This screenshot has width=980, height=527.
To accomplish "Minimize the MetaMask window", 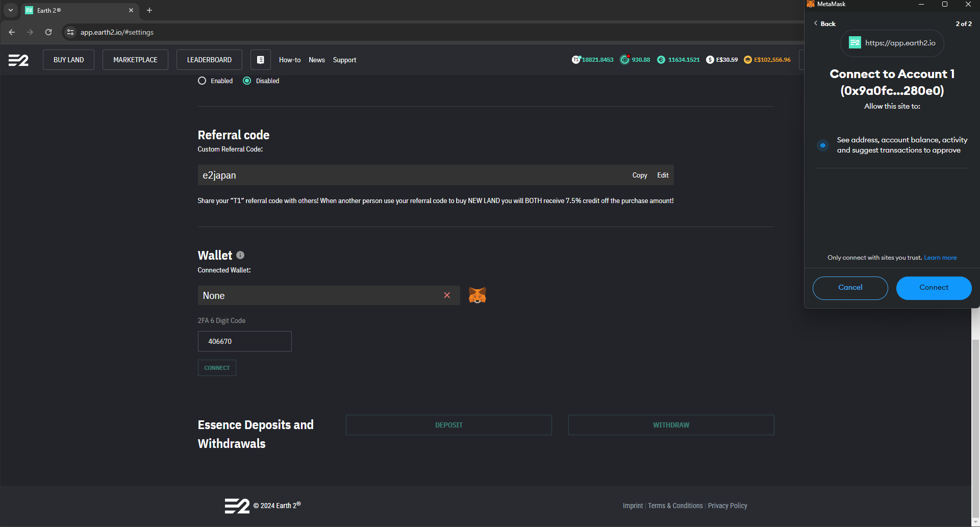I will tap(921, 4).
